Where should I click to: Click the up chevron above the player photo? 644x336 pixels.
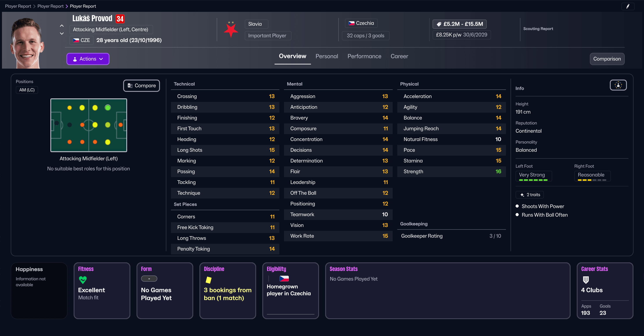tap(62, 26)
